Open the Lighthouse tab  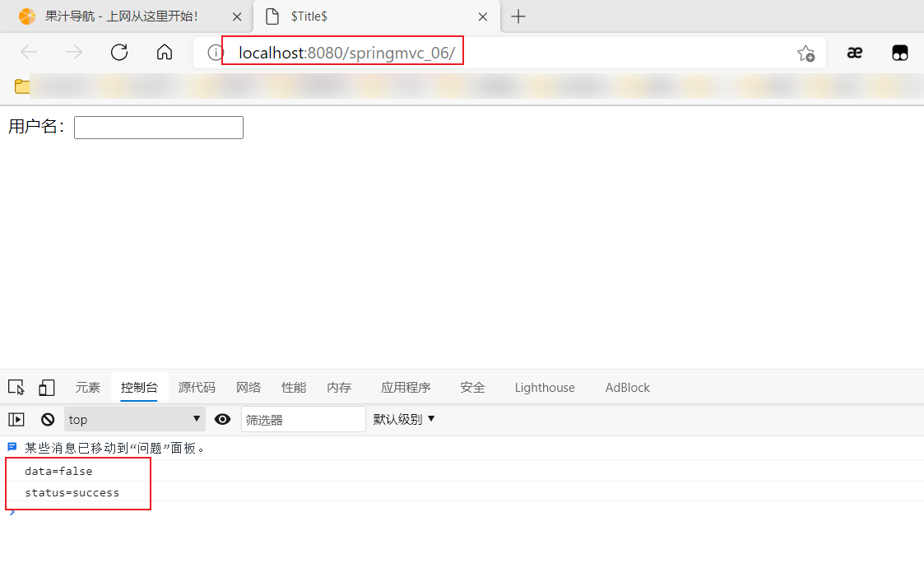[x=545, y=388]
